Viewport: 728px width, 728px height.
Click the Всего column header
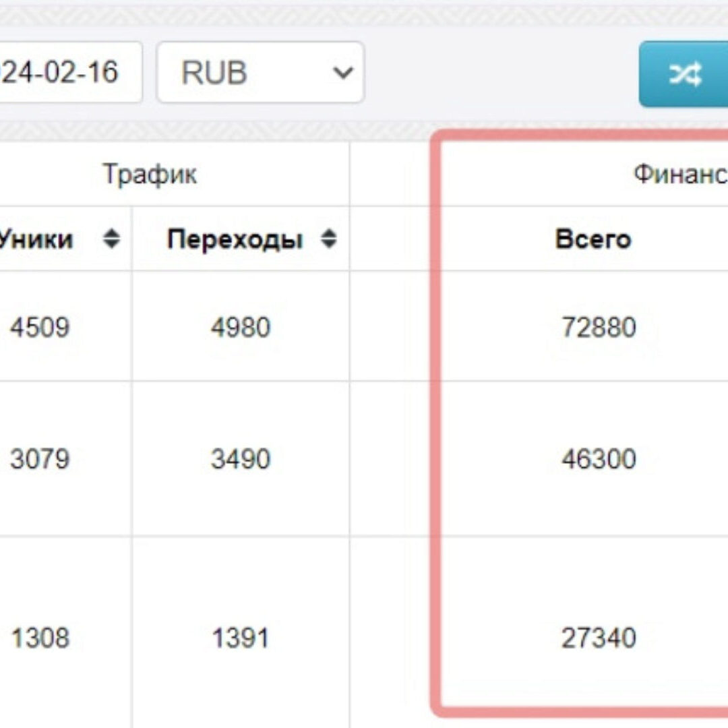pos(593,239)
